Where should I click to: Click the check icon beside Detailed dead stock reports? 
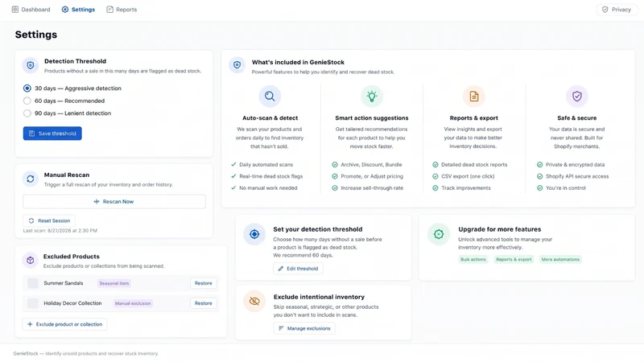pyautogui.click(x=436, y=165)
